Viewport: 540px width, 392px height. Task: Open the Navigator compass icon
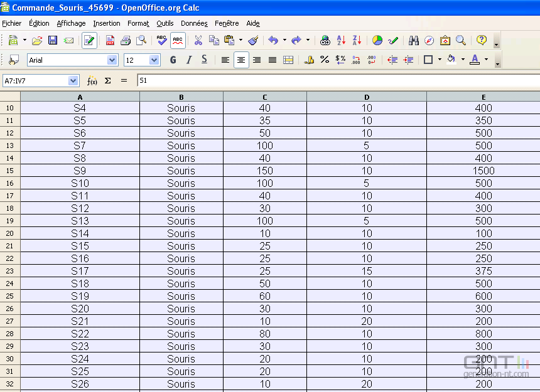(x=429, y=40)
